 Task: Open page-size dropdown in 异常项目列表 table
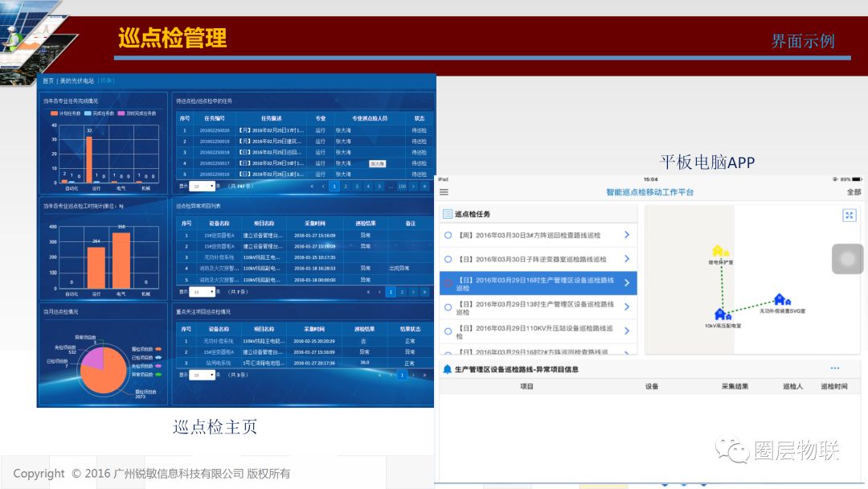(203, 292)
